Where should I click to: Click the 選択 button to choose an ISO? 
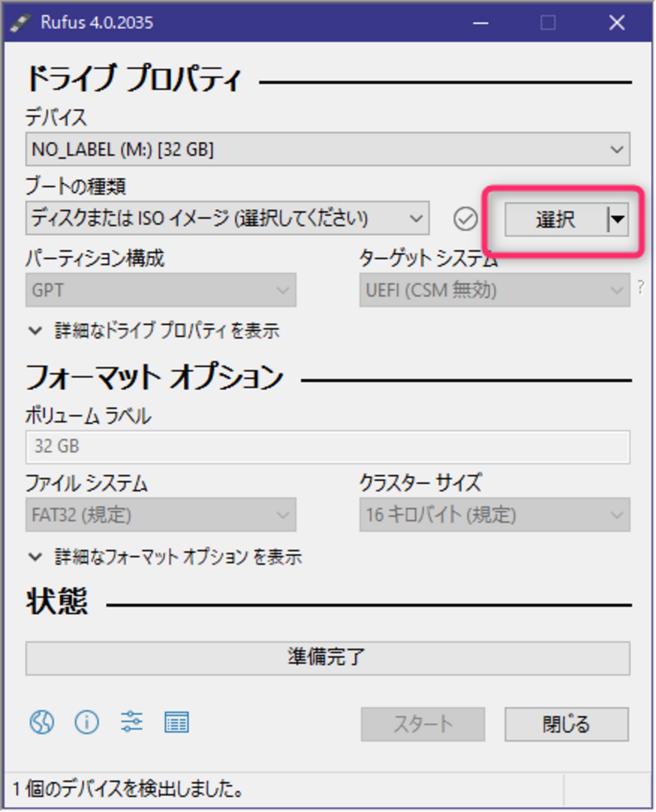click(556, 219)
